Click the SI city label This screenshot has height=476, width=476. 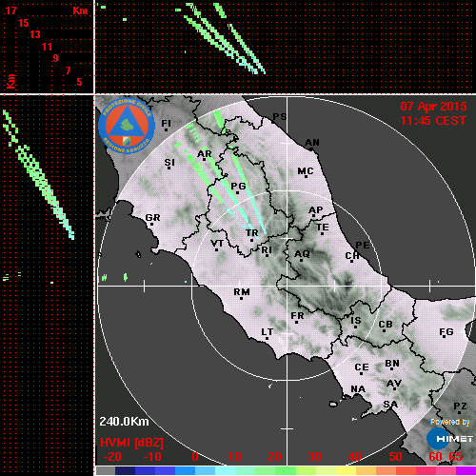click(169, 163)
